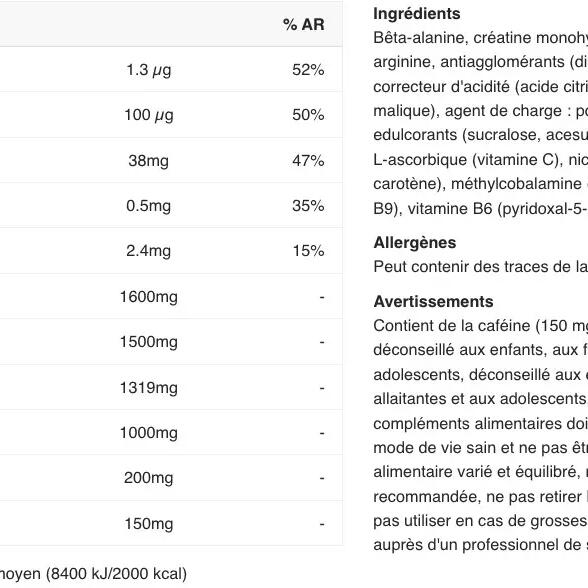Click the Avertissements heading
The width and height of the screenshot is (588, 588).
pyautogui.click(x=433, y=302)
